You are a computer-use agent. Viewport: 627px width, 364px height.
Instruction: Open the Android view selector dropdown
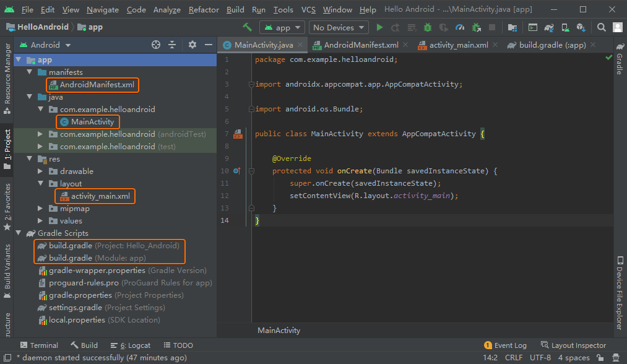[46, 45]
